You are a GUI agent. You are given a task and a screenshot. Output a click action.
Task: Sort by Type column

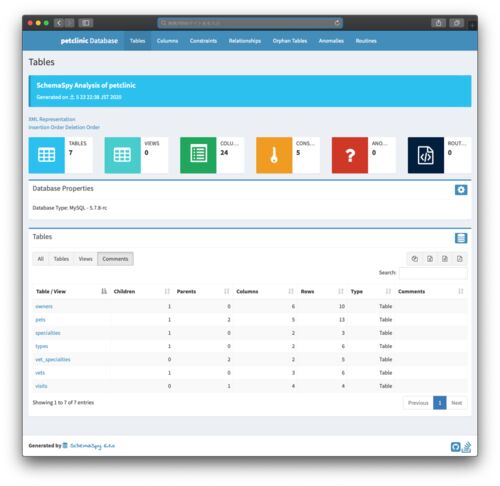[x=371, y=291]
